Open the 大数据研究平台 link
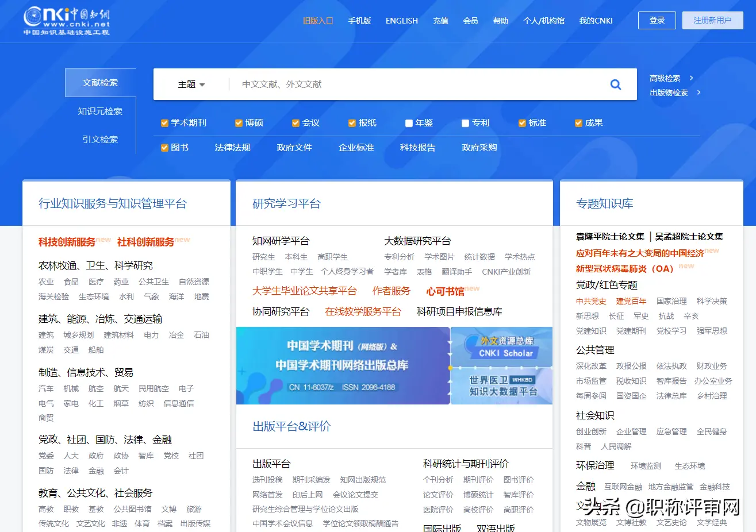The height and width of the screenshot is (532, 756). click(417, 241)
